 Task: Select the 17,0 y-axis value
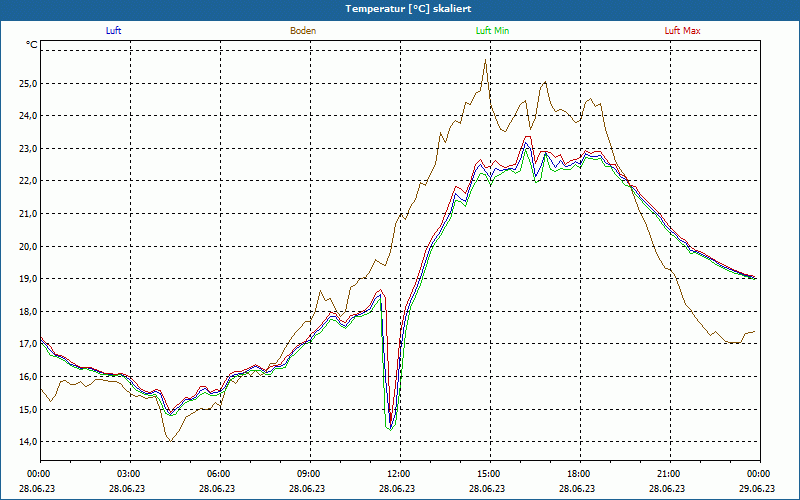pyautogui.click(x=28, y=344)
